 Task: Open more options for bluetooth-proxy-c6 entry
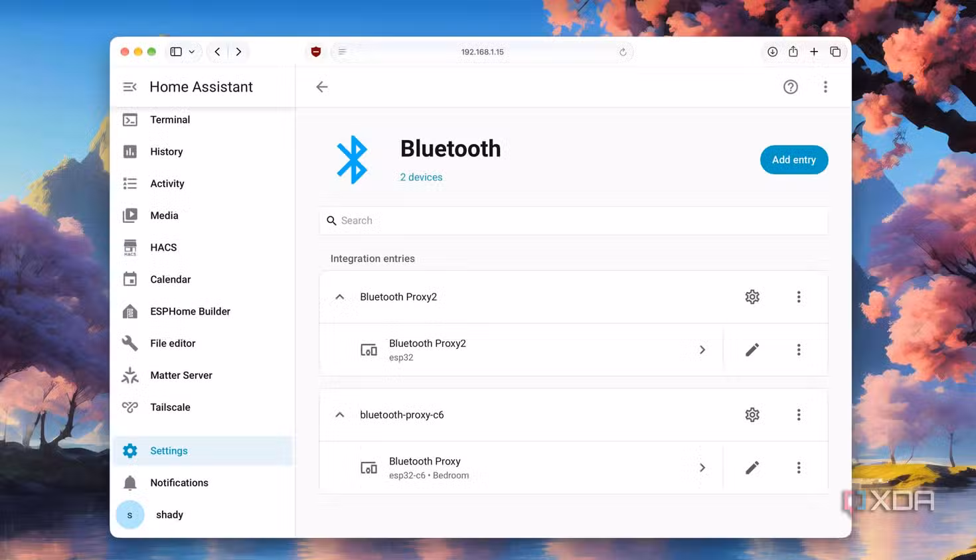[799, 415]
